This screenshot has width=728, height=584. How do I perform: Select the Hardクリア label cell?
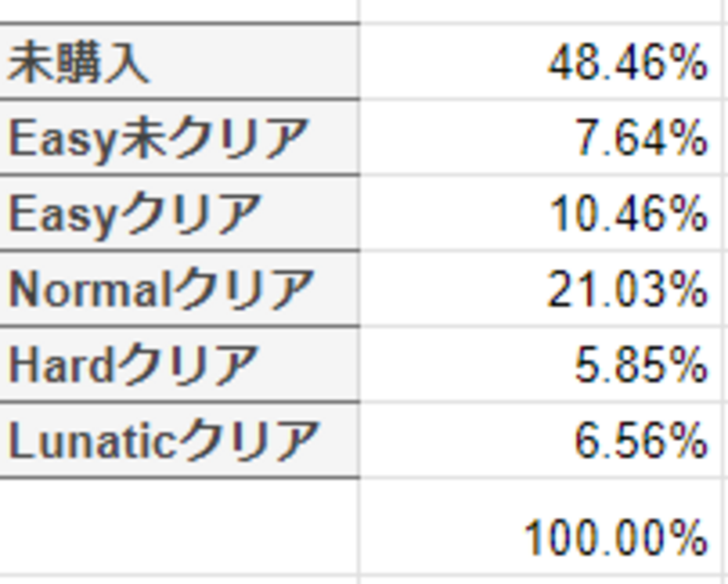click(x=179, y=365)
